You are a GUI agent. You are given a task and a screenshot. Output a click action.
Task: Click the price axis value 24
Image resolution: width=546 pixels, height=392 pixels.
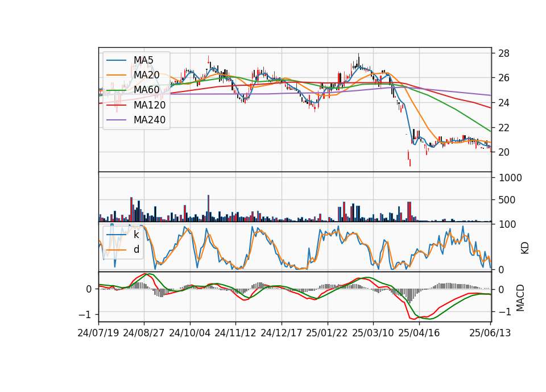[504, 103]
